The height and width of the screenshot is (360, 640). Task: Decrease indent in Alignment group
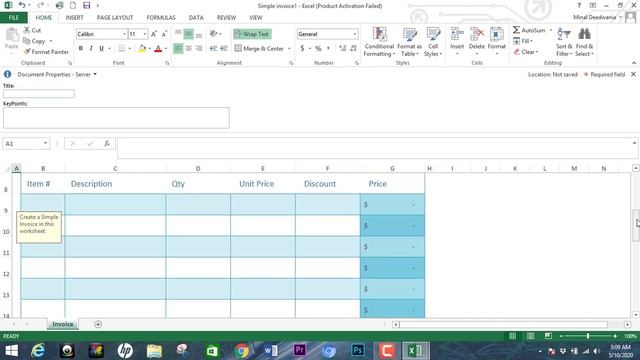pos(213,49)
